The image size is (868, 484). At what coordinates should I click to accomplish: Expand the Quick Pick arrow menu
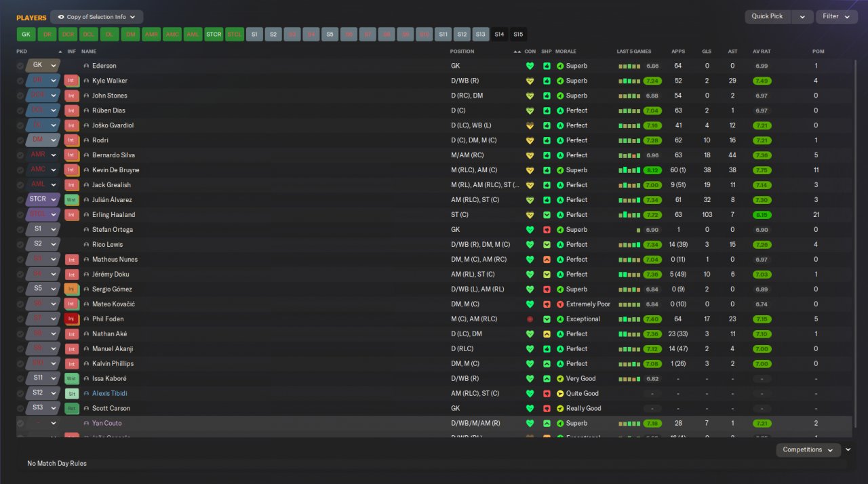tap(802, 17)
